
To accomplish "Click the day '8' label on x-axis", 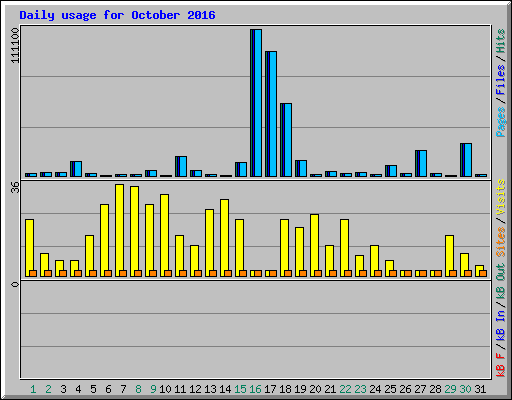I will click(x=138, y=389).
